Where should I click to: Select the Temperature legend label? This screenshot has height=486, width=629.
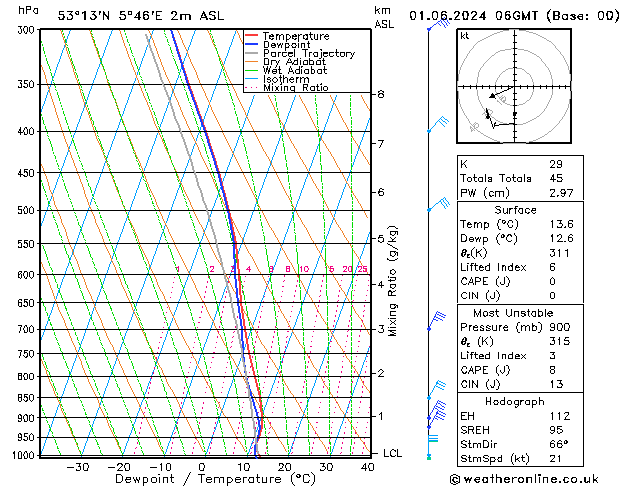[x=296, y=36]
